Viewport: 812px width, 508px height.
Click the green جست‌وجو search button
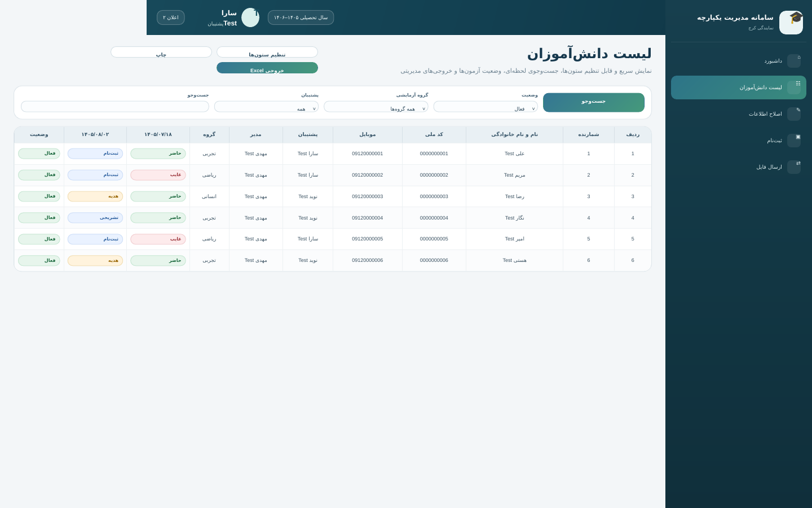coord(594,103)
